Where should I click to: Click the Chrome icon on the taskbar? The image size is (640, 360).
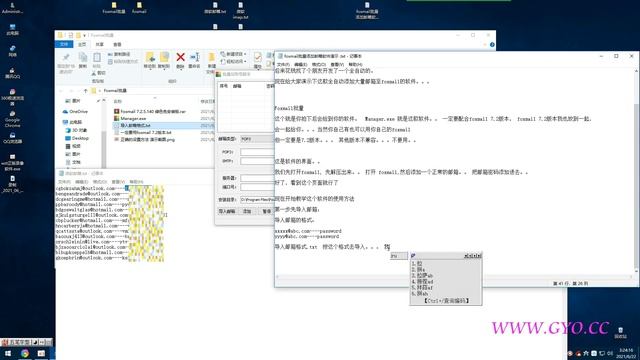(25, 353)
